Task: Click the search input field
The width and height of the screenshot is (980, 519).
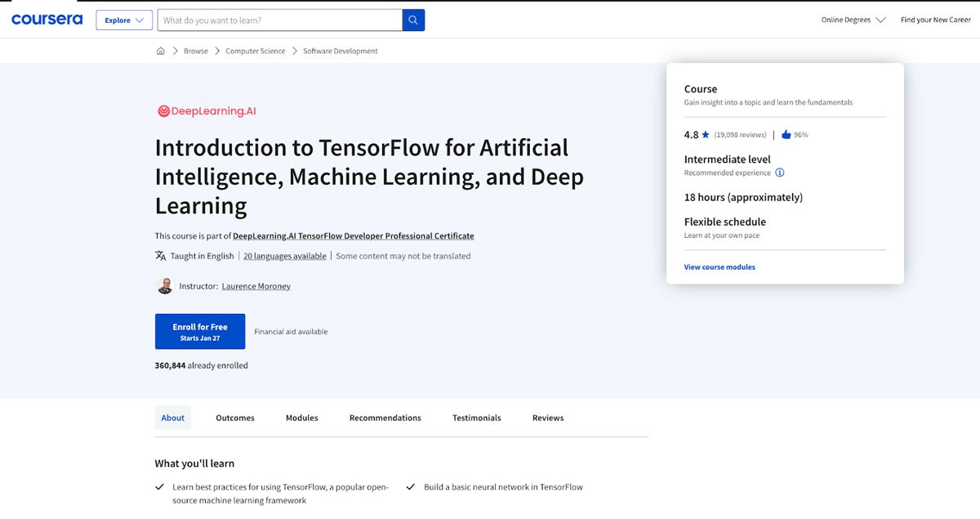Action: tap(280, 20)
